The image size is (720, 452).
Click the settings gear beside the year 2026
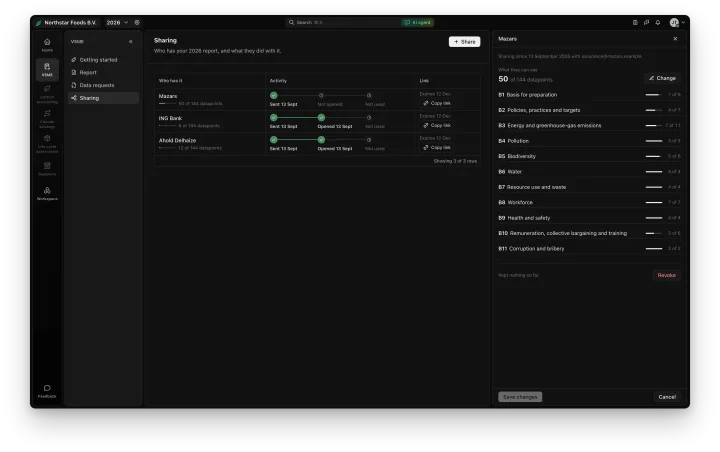click(x=137, y=22)
